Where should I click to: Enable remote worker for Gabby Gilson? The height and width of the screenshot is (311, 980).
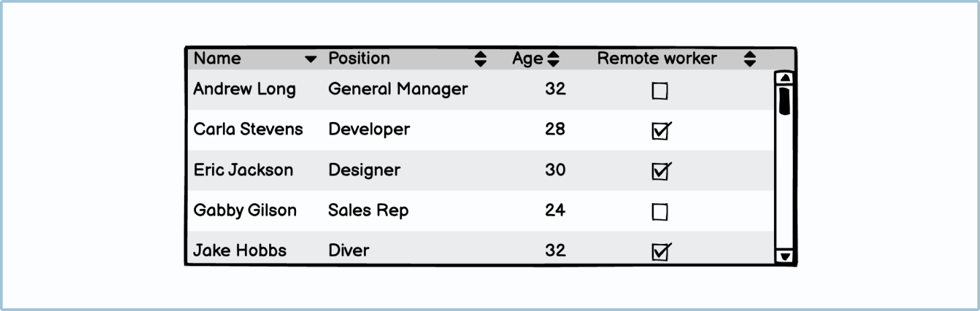[660, 212]
